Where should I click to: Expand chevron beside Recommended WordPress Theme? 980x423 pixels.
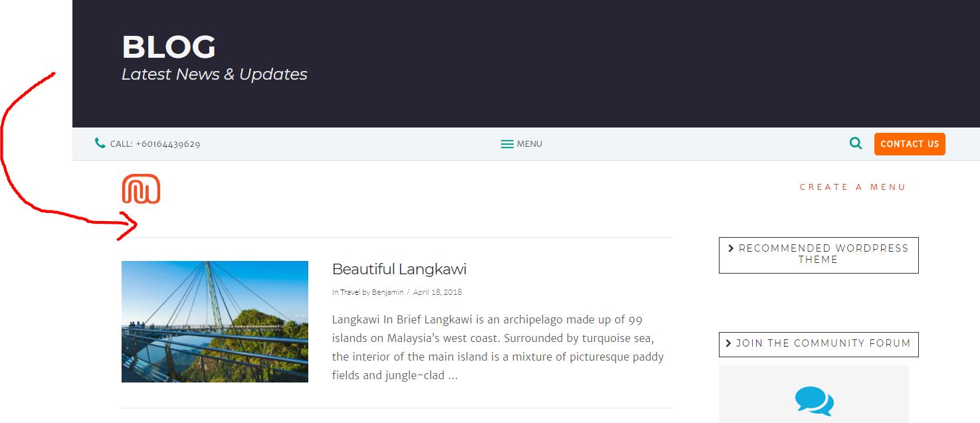click(732, 248)
